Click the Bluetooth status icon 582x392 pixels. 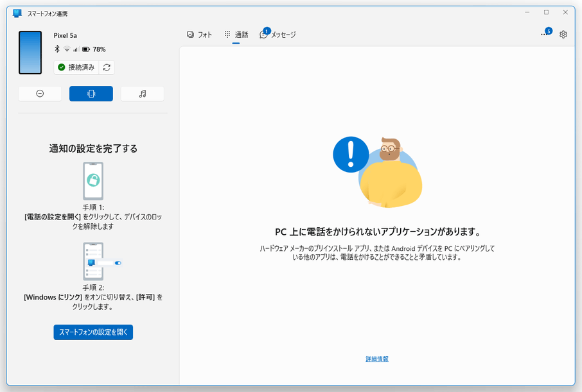tap(57, 49)
